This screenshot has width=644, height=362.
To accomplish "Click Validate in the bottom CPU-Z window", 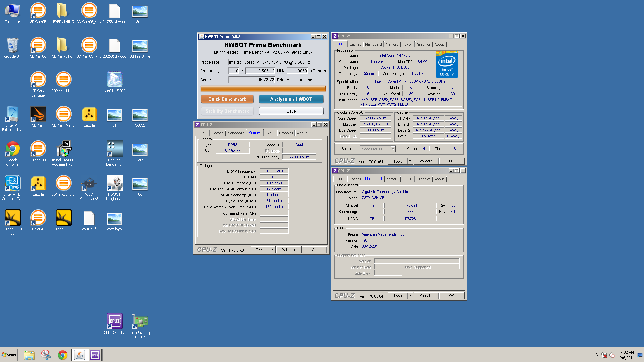I will [x=426, y=296].
